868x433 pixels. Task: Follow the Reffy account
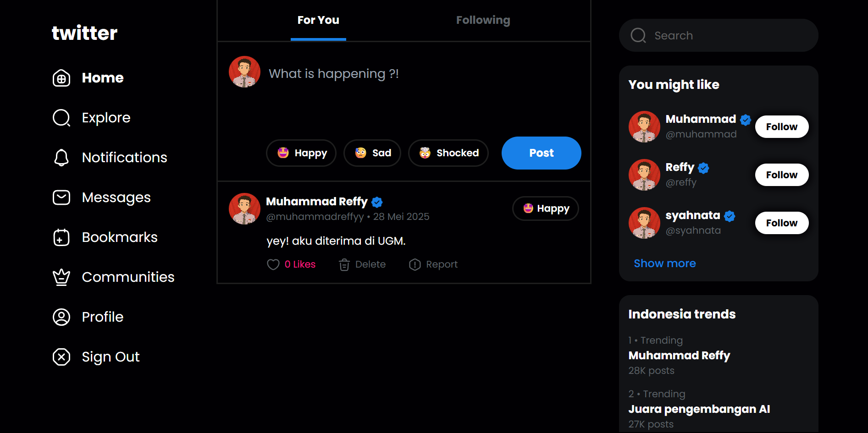(x=781, y=175)
